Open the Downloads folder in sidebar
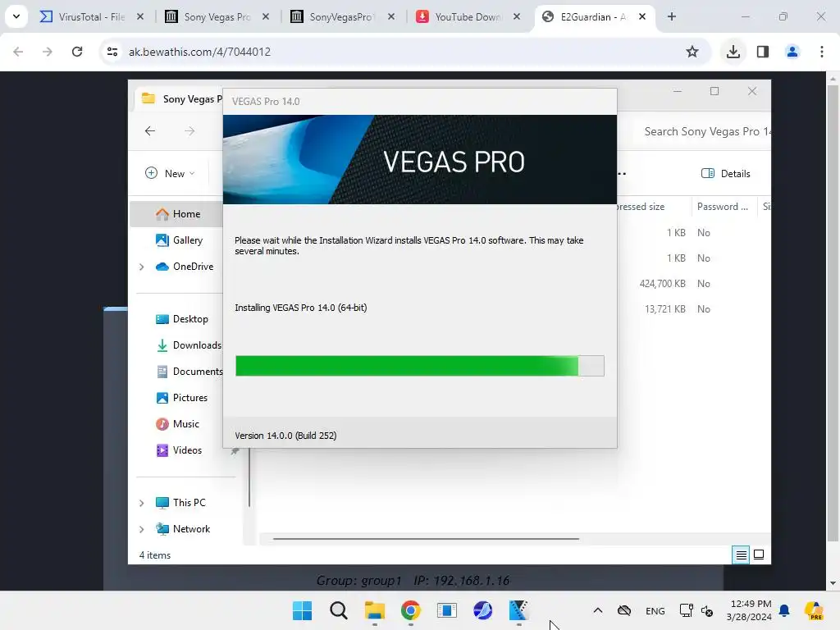 pyautogui.click(x=188, y=345)
